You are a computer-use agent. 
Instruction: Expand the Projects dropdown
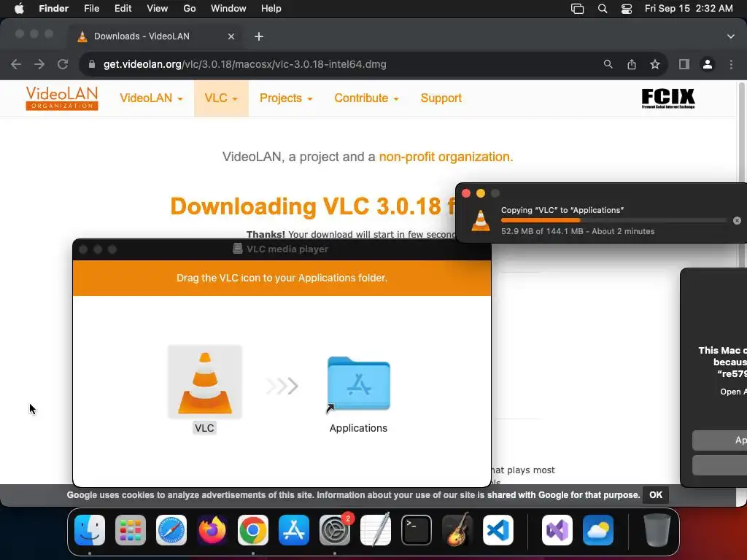[x=286, y=98]
